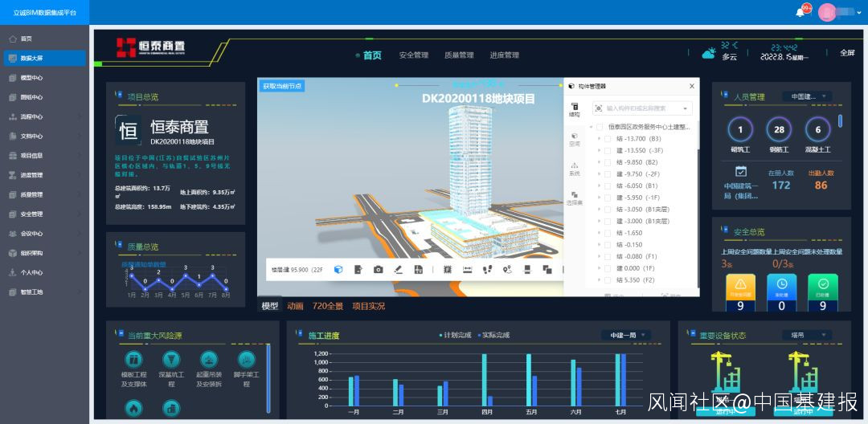Expand the 结 -3.050 (B1夹层) tree node
The height and width of the screenshot is (424, 868).
(x=599, y=210)
